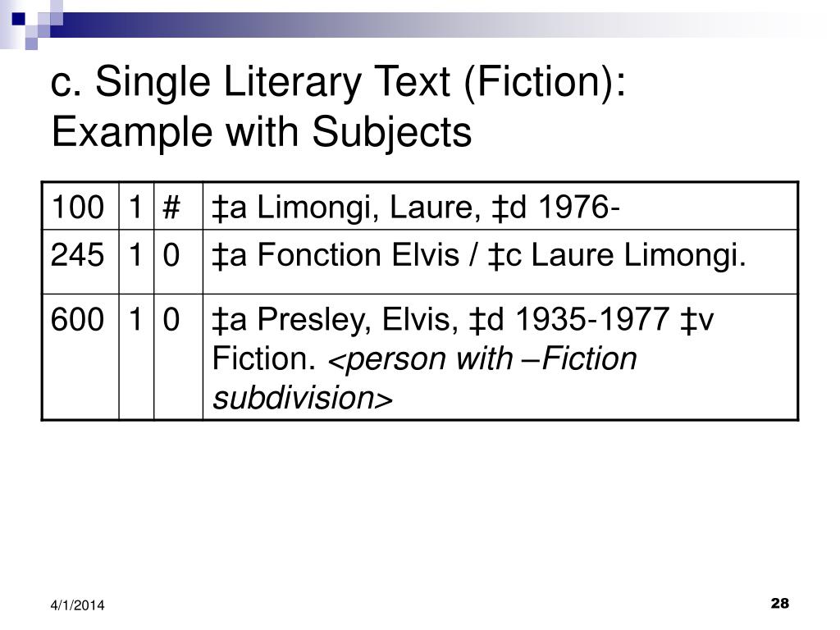Select the '100' field tag cell
The width and height of the screenshot is (840, 630).
tap(80, 206)
